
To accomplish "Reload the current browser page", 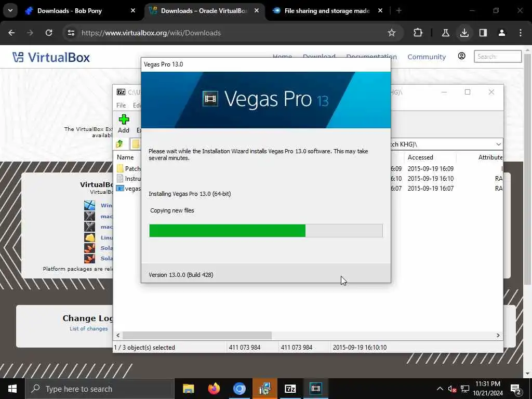I will click(49, 33).
